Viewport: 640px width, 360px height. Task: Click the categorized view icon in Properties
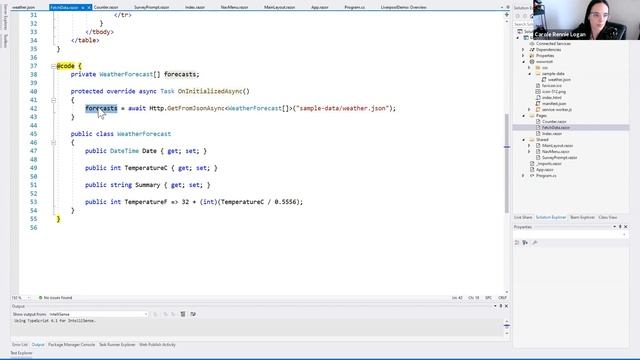click(517, 243)
